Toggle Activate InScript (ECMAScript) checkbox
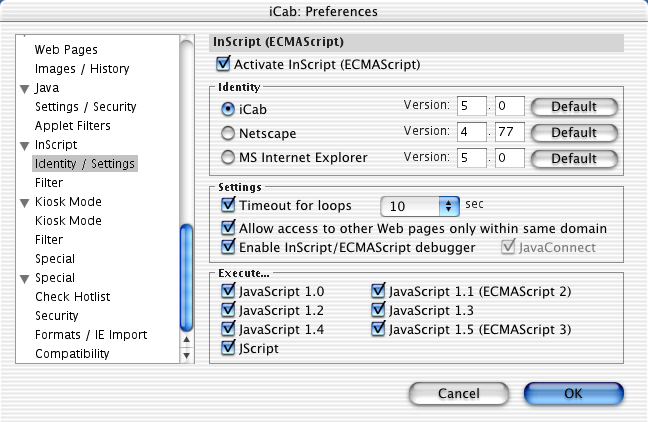648x422 pixels. [x=224, y=64]
